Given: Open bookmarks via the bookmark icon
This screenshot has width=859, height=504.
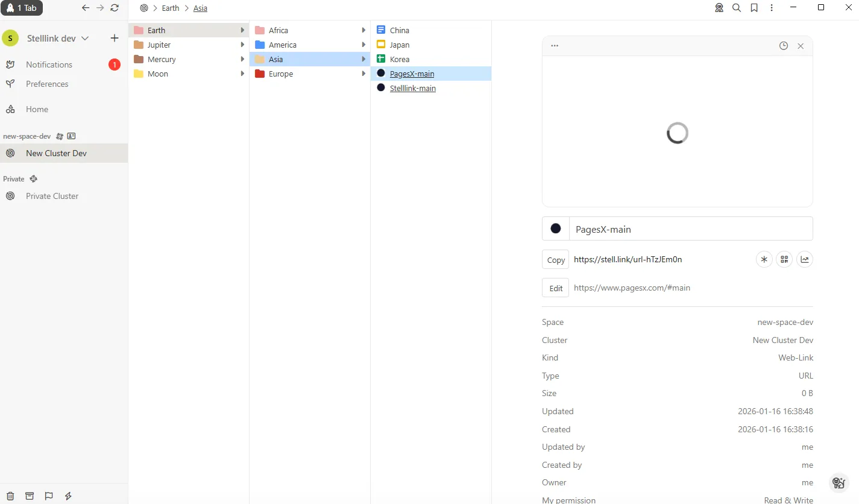Looking at the screenshot, I should point(754,8).
